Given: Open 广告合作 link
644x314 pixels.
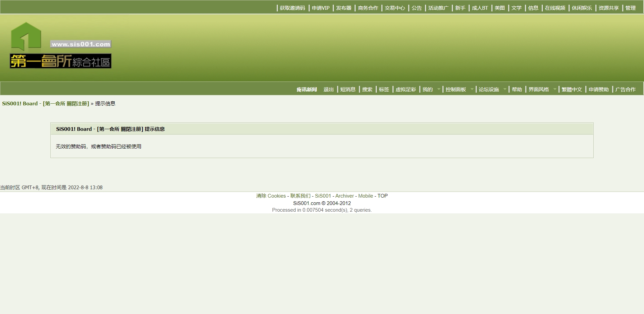Looking at the screenshot, I should (626, 90).
